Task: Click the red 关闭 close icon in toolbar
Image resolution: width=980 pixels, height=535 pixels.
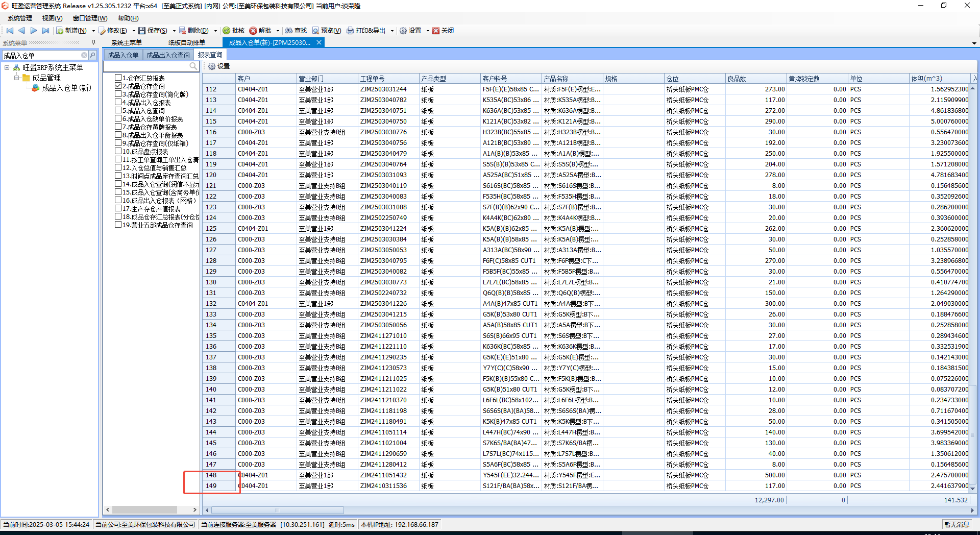Action: 436,31
